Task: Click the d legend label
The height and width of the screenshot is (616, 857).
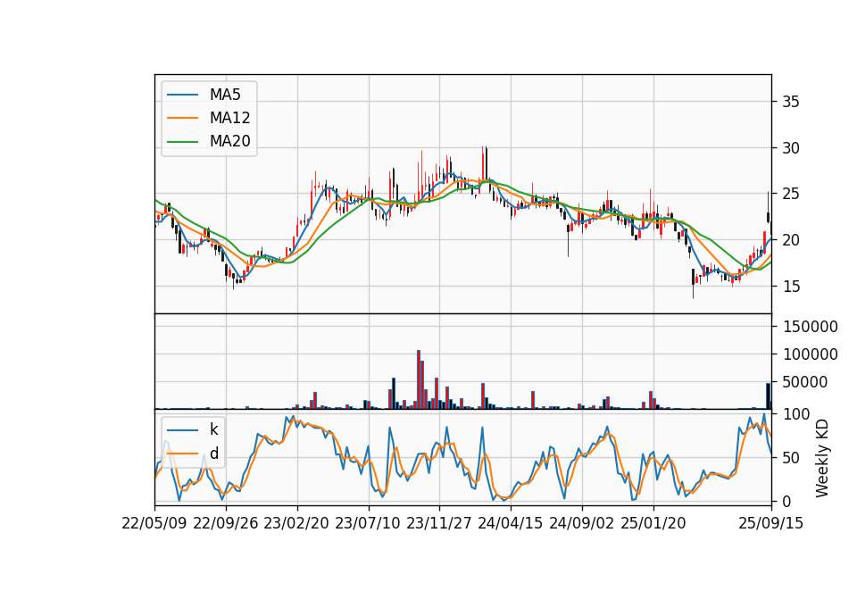Action: click(x=214, y=454)
